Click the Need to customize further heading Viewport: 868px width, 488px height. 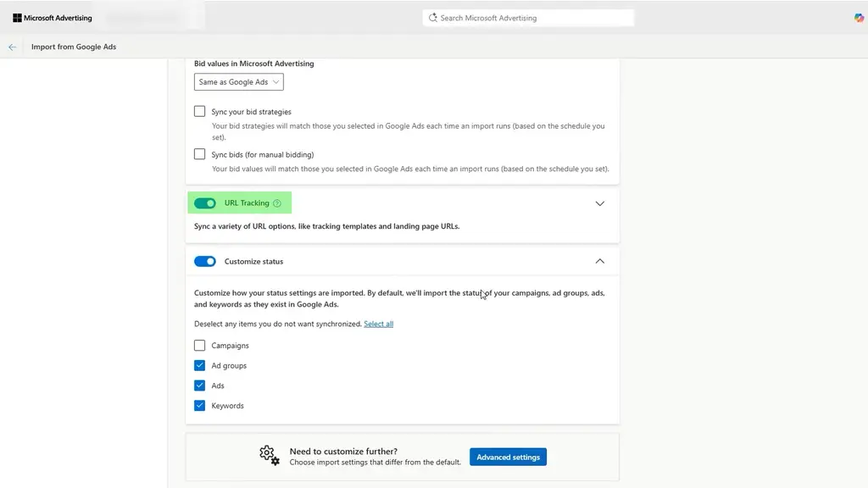coord(343,452)
